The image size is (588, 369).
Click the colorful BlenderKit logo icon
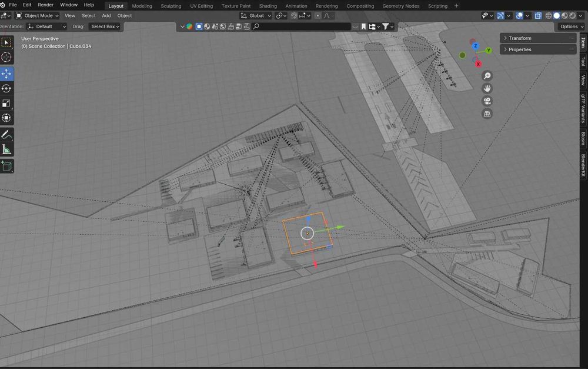pos(189,26)
